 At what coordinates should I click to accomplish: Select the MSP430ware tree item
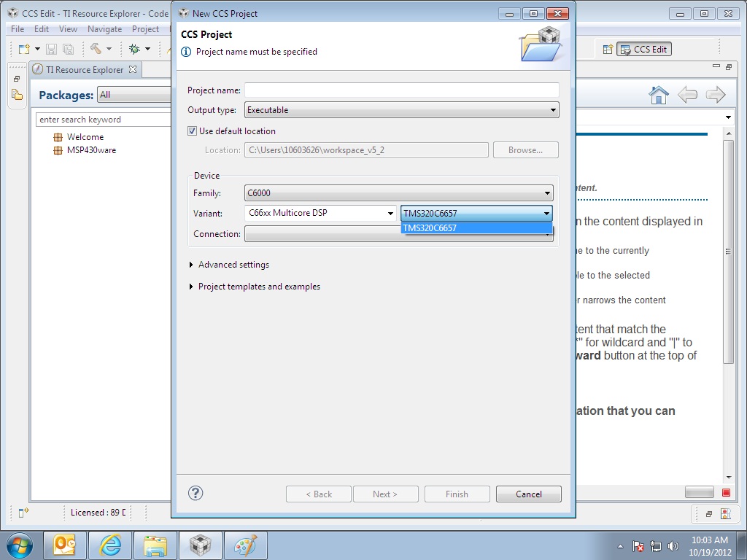click(91, 150)
